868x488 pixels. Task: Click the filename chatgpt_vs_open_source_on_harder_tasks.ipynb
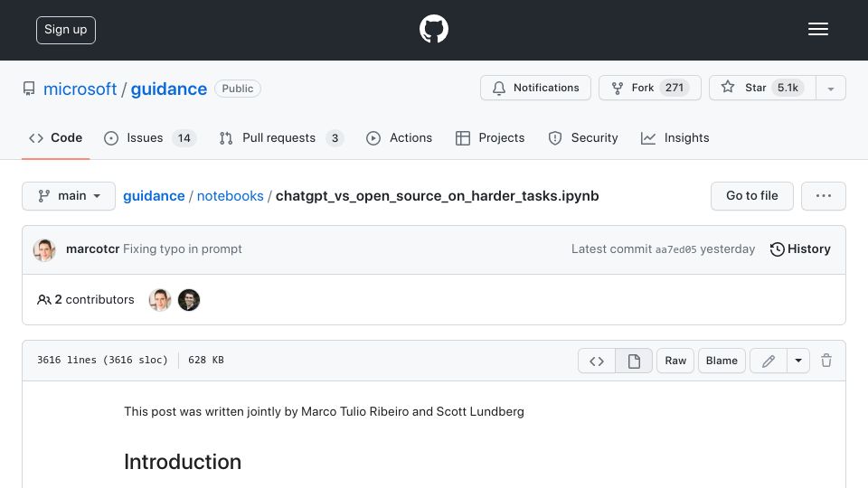[438, 196]
